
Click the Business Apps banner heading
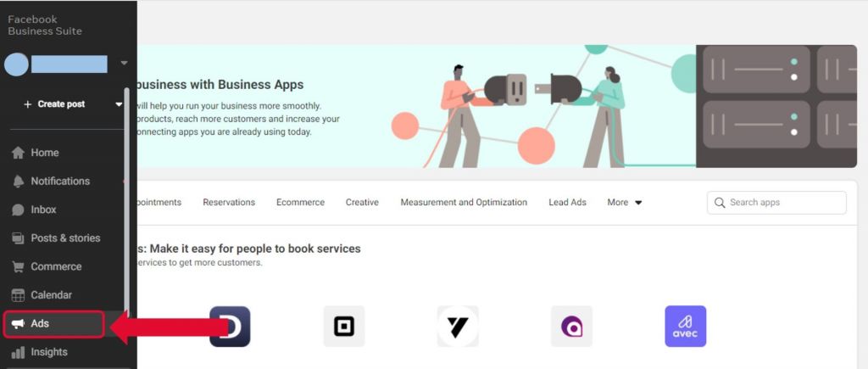point(220,85)
